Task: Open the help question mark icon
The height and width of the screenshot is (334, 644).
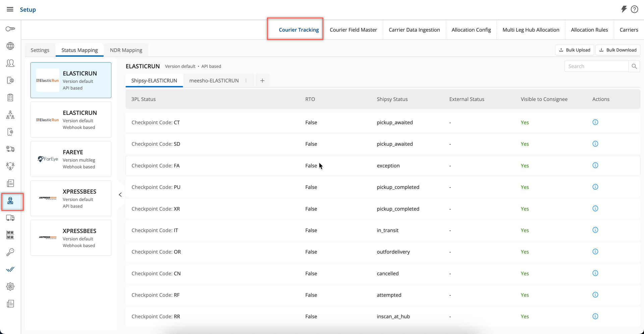Action: [634, 9]
